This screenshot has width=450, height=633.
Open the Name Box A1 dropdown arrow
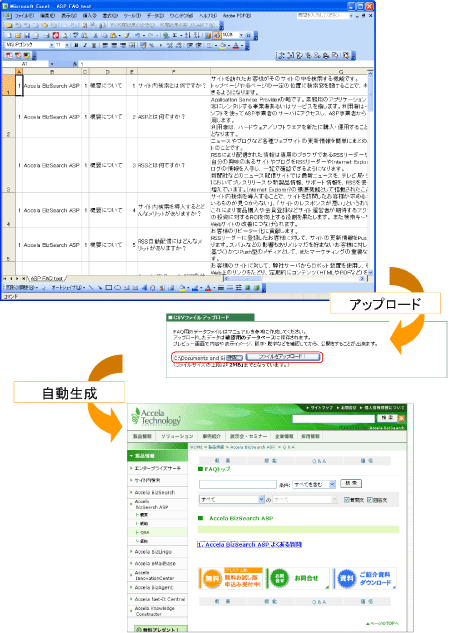click(x=52, y=64)
